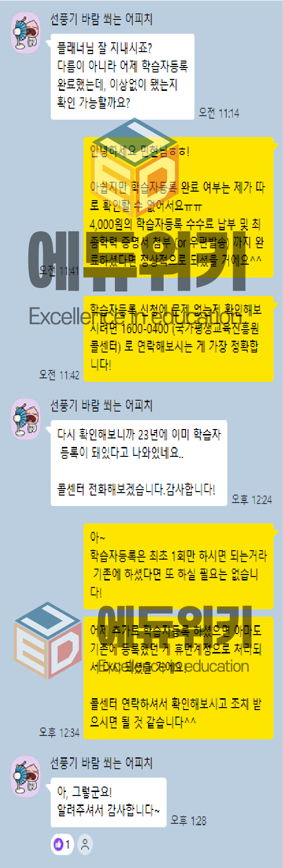
Task: Select the white bubble 아, 그렇군요! 알려주셔서 감사합니다
Action: click(x=108, y=802)
